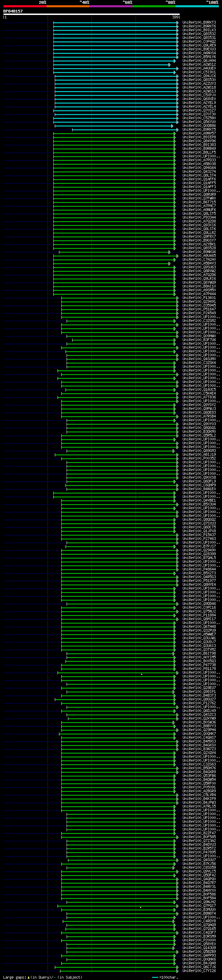Open hit UniRef100_Q8S531
The height and width of the screenshot is (980, 222).
click(199, 38)
